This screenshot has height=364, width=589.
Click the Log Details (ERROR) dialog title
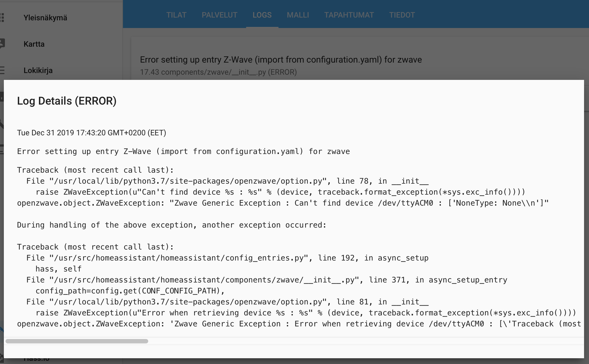point(67,101)
